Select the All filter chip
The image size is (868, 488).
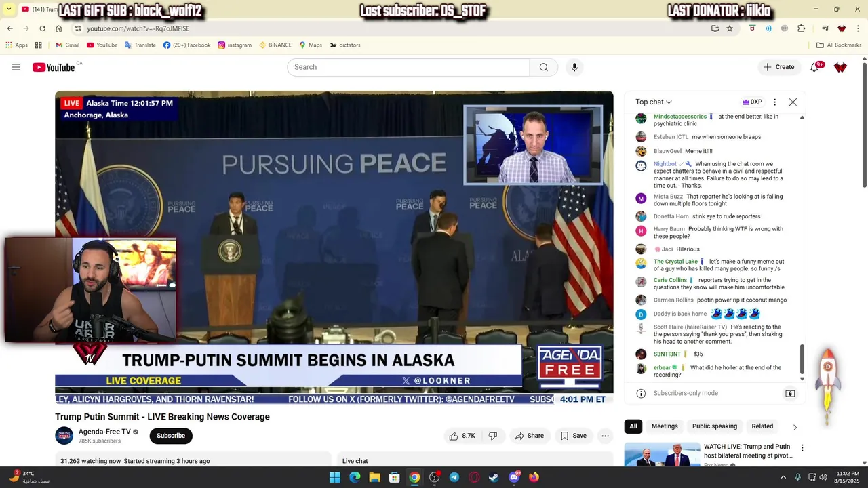[633, 426]
